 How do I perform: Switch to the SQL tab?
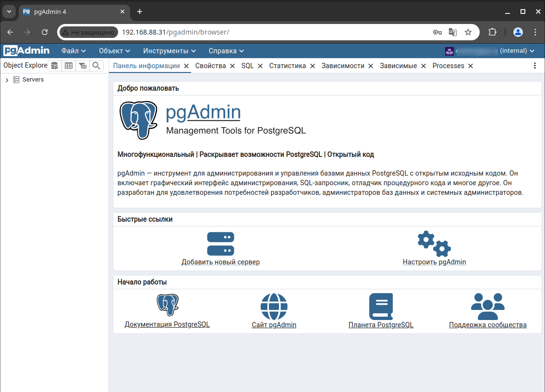[247, 66]
